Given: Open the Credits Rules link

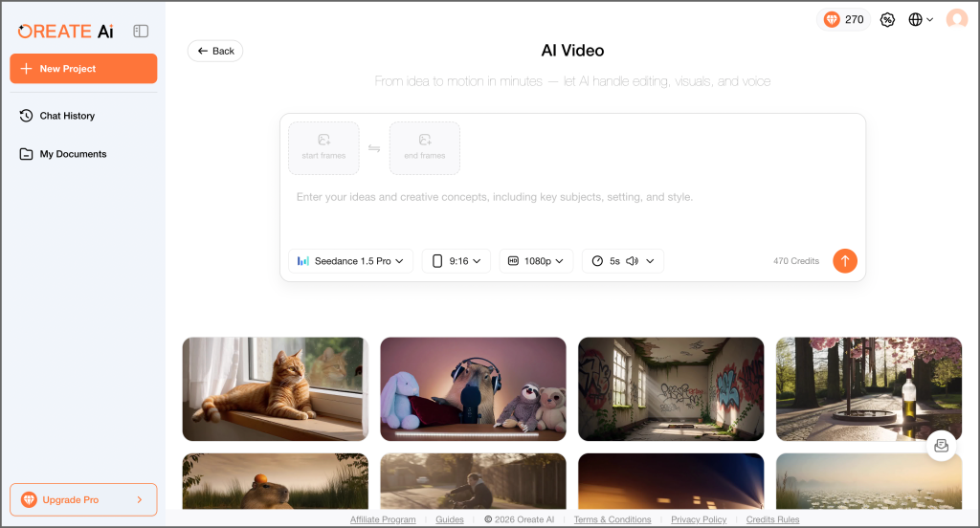Looking at the screenshot, I should tap(772, 520).
